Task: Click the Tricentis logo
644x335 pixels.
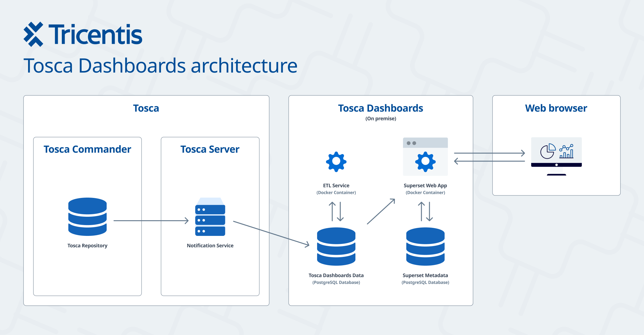Action: [83, 34]
